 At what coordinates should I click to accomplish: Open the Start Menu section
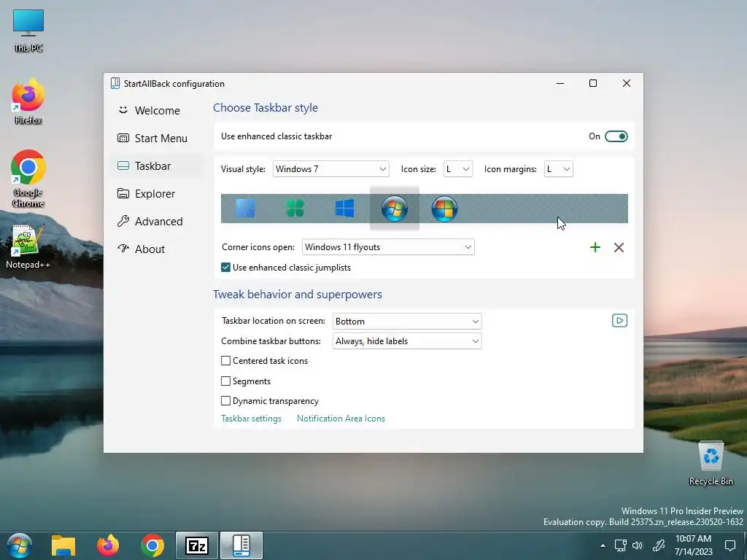(x=157, y=138)
